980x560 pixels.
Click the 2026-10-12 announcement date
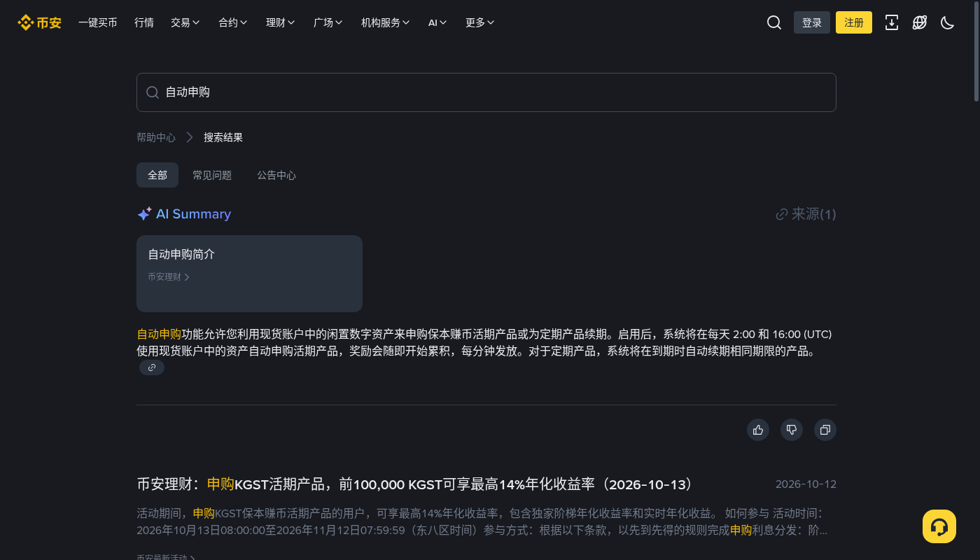click(806, 484)
